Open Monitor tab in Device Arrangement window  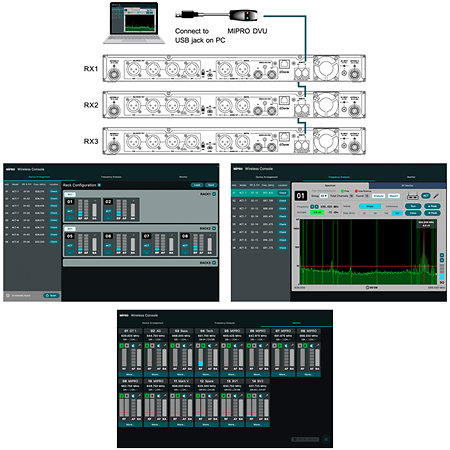coord(183,177)
